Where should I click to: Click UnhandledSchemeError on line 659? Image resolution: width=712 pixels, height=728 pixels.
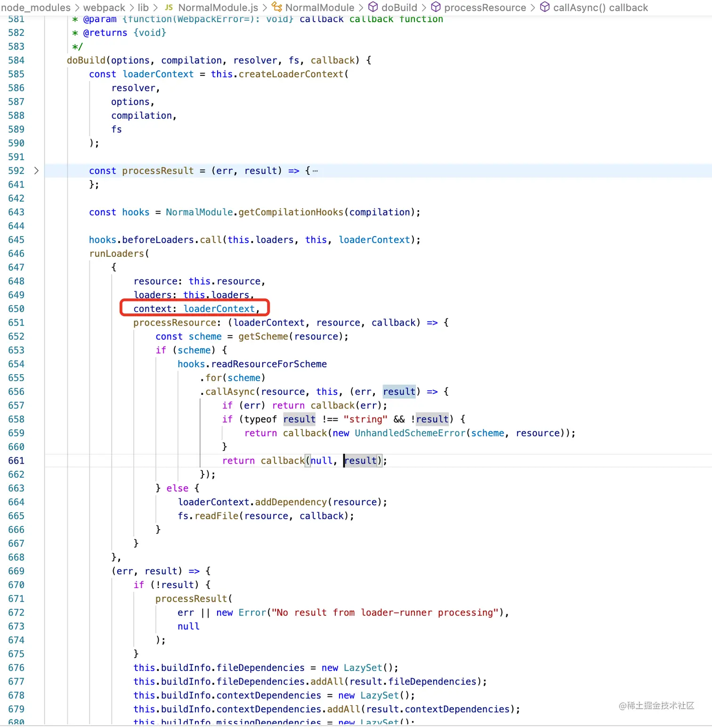tap(410, 433)
